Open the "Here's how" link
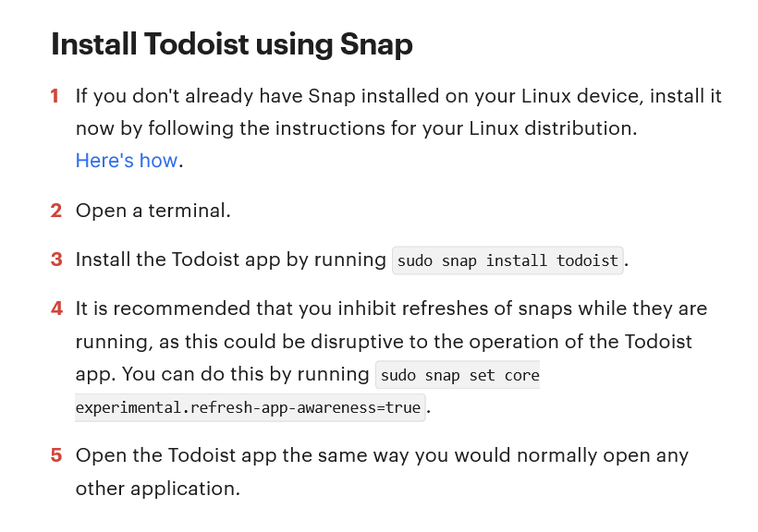The width and height of the screenshot is (758, 532). 127,161
